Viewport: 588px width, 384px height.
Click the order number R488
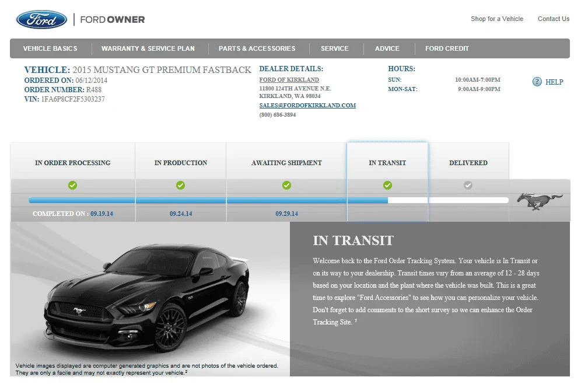click(x=94, y=90)
